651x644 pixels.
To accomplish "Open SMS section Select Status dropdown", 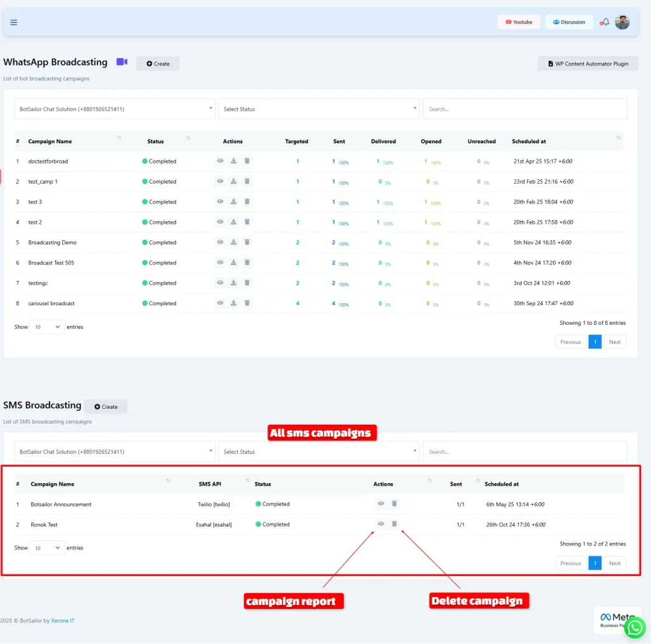I will [319, 452].
